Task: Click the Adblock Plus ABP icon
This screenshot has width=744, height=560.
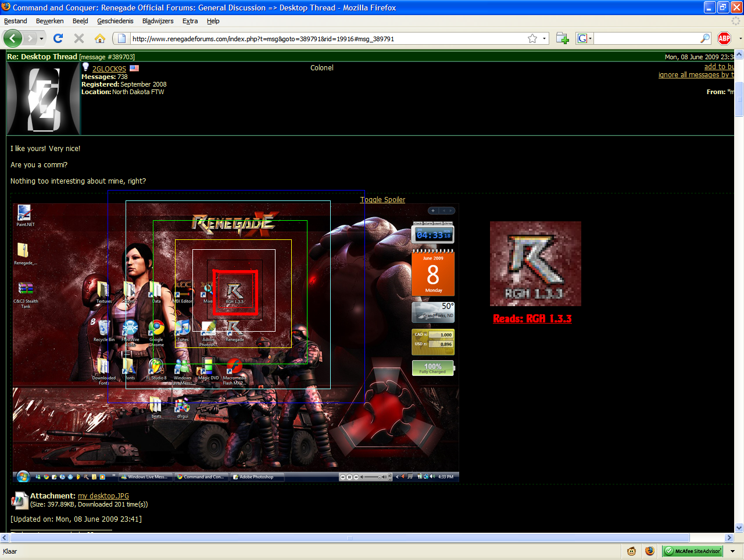Action: [724, 38]
